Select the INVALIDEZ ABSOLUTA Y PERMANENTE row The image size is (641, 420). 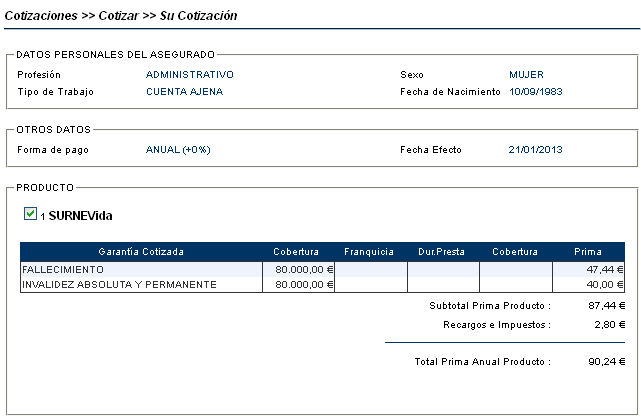click(x=323, y=285)
